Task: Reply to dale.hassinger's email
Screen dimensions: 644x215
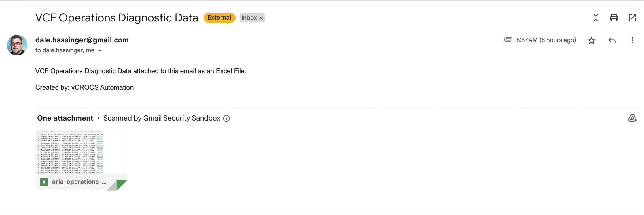Action: tap(612, 40)
